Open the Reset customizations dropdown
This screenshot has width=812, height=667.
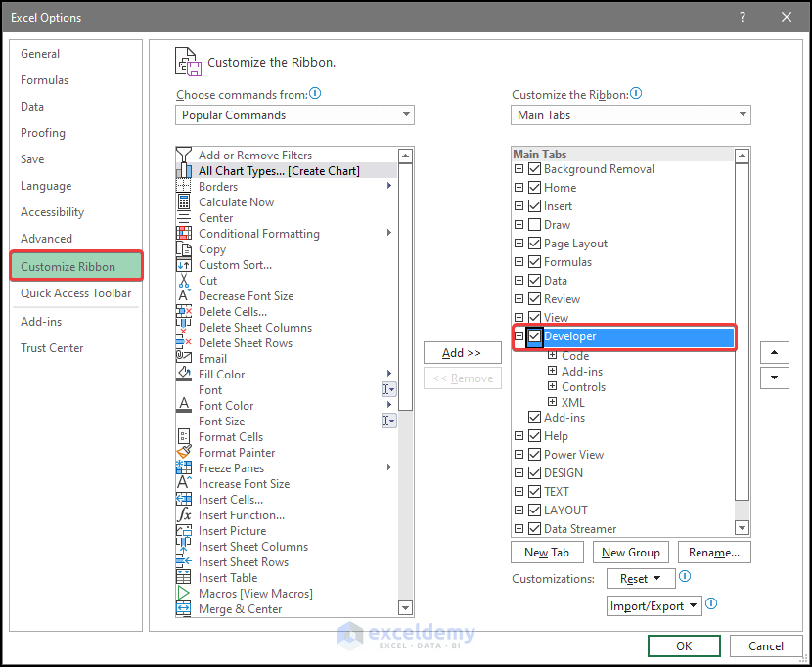tap(641, 578)
